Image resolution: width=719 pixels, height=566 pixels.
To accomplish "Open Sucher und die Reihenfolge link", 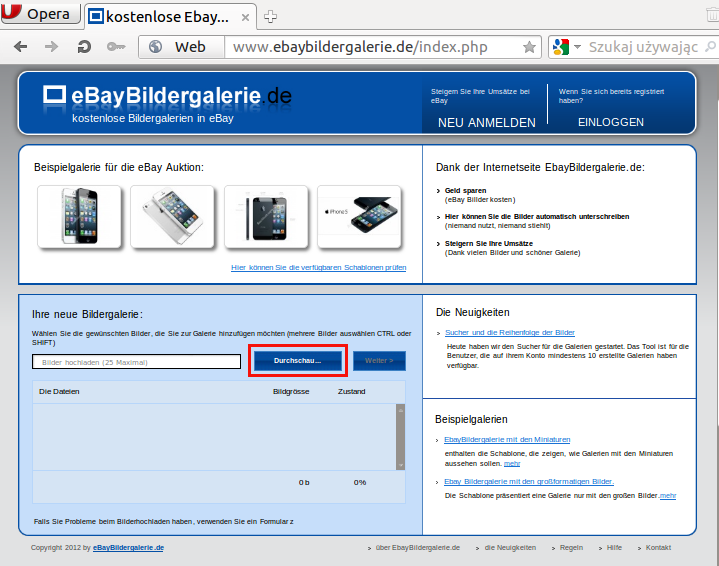I will pos(509,333).
